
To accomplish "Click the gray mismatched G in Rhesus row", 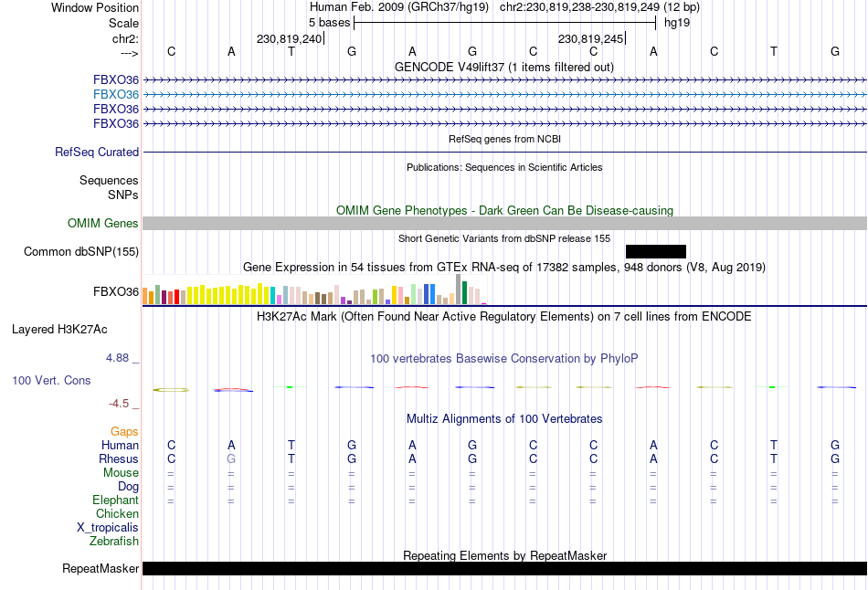I will pyautogui.click(x=231, y=459).
